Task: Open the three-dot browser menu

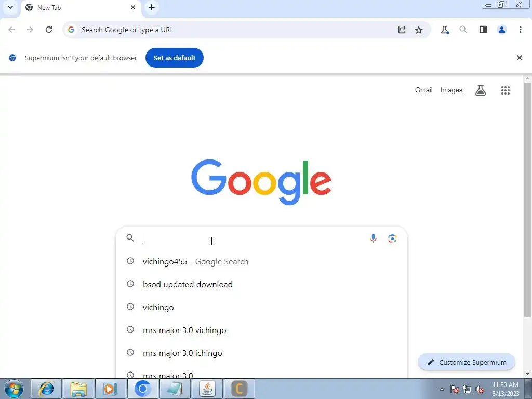Action: pyautogui.click(x=521, y=30)
